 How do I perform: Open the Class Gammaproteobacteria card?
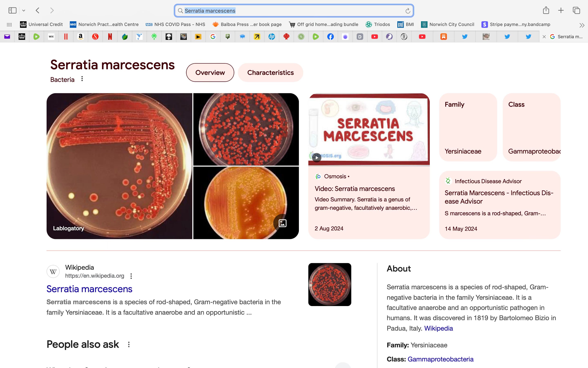(x=532, y=127)
